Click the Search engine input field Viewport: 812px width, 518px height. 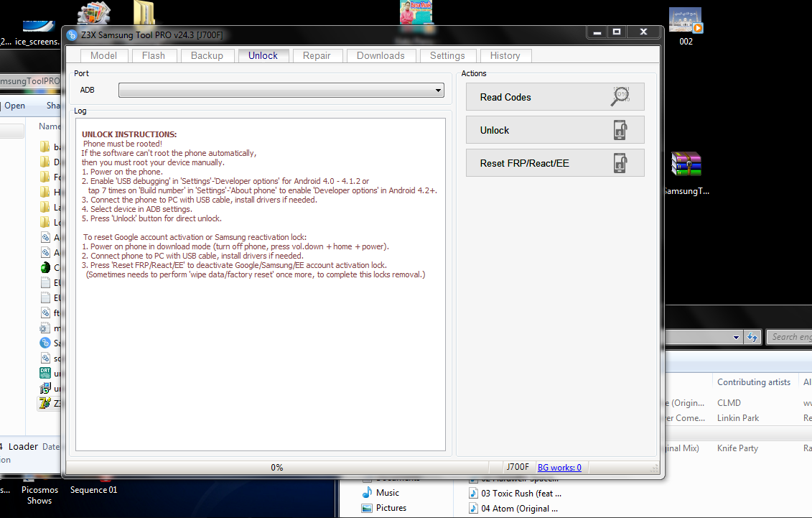coord(789,337)
